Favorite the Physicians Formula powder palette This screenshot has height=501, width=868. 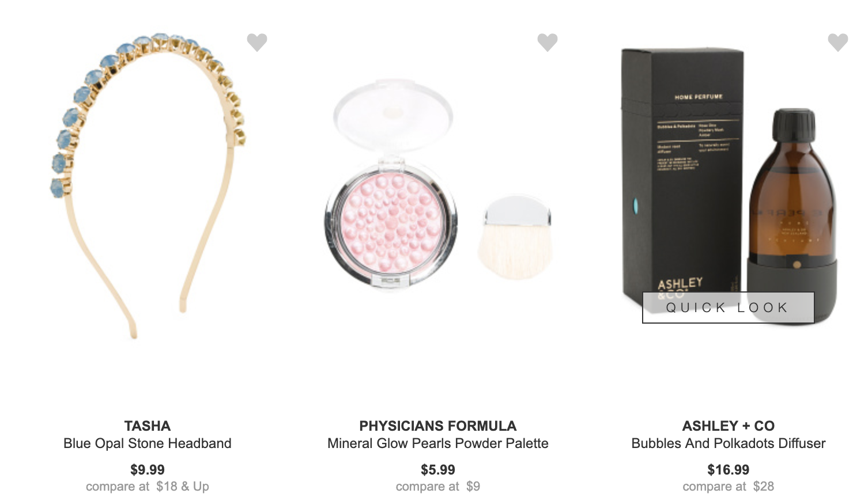point(548,41)
